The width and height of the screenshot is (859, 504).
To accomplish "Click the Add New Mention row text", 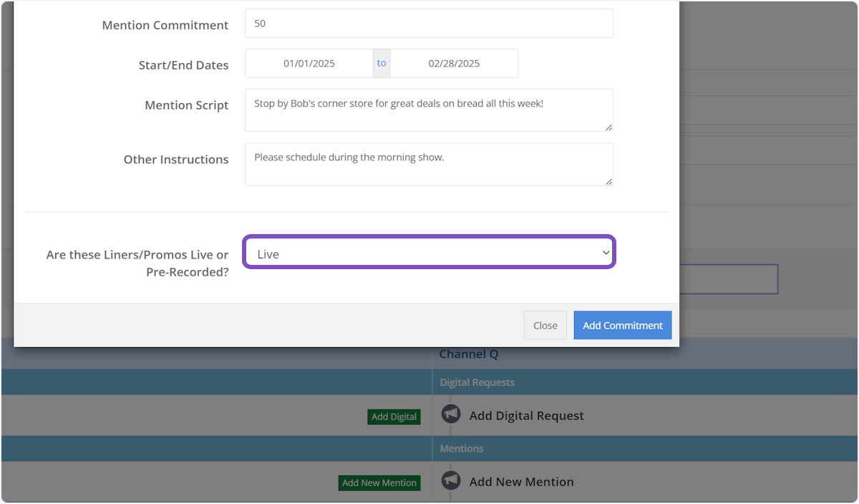I will point(521,482).
